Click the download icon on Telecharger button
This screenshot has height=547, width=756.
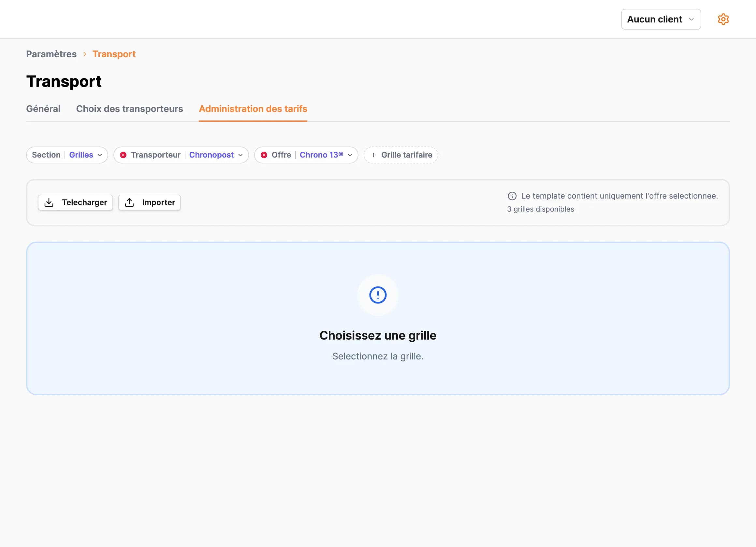49,202
